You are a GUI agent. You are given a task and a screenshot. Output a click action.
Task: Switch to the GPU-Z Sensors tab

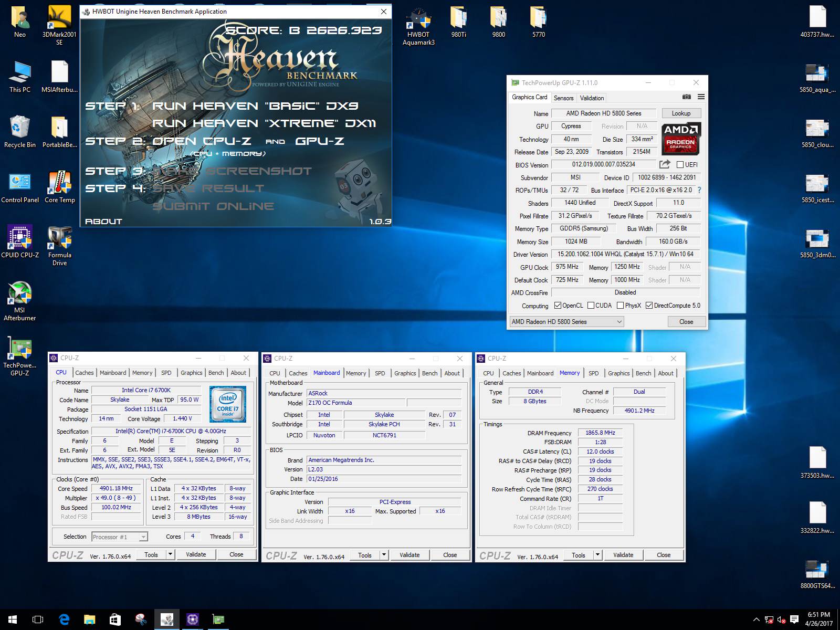[x=563, y=98]
